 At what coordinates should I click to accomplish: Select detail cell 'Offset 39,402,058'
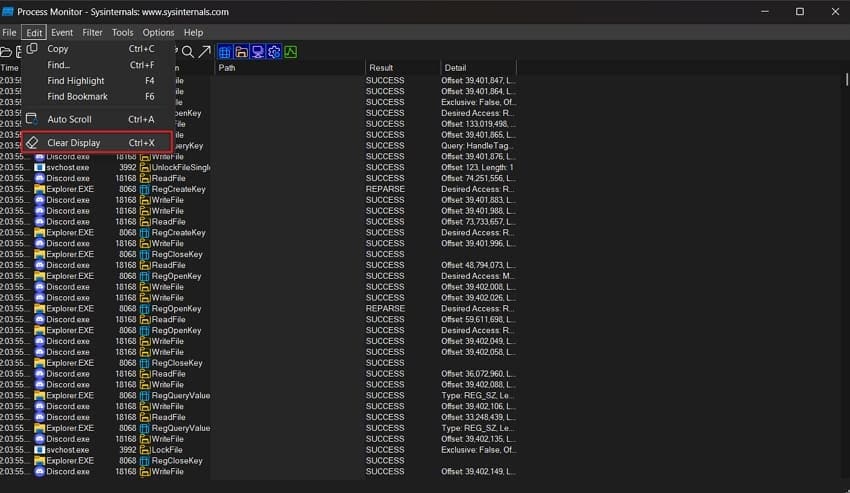[x=479, y=352]
